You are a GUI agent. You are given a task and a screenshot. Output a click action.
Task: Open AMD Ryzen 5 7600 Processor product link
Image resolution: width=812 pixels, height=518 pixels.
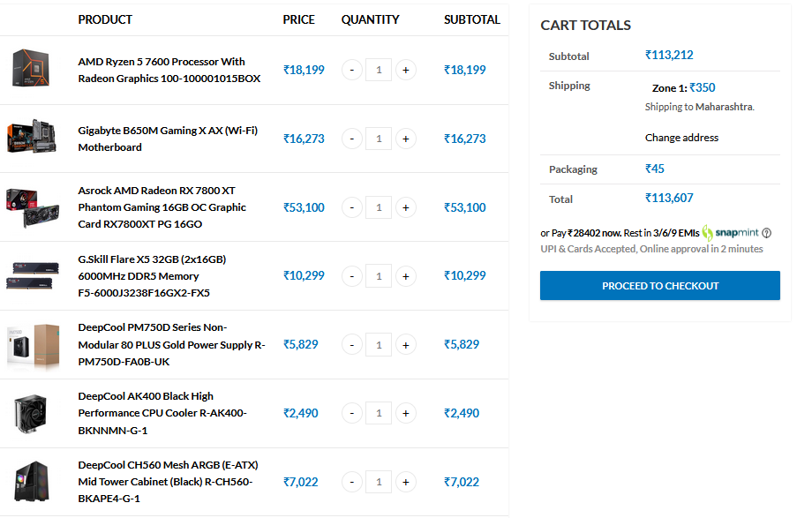point(169,70)
